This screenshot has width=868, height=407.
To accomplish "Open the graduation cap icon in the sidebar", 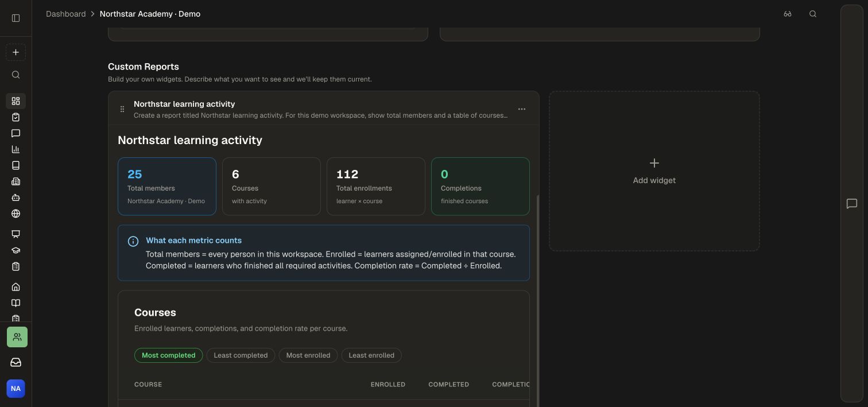I will pyautogui.click(x=15, y=250).
